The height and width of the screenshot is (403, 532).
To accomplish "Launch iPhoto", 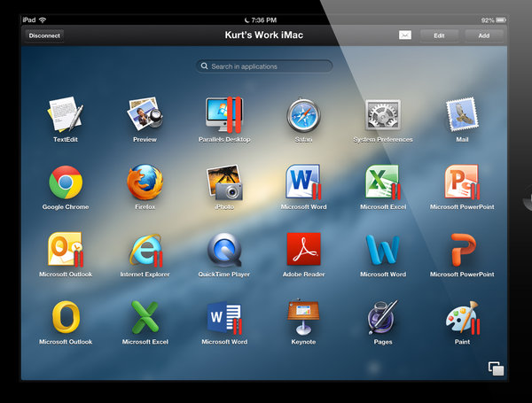I will 224,182.
